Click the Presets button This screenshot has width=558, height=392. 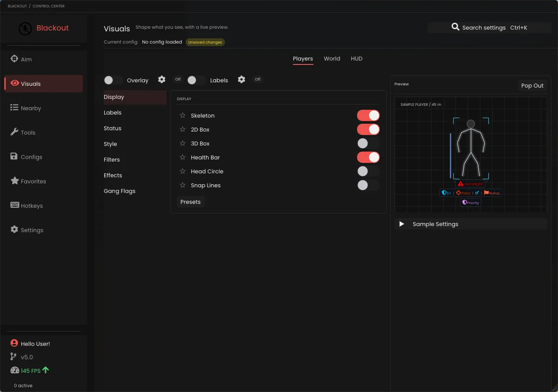(x=191, y=202)
